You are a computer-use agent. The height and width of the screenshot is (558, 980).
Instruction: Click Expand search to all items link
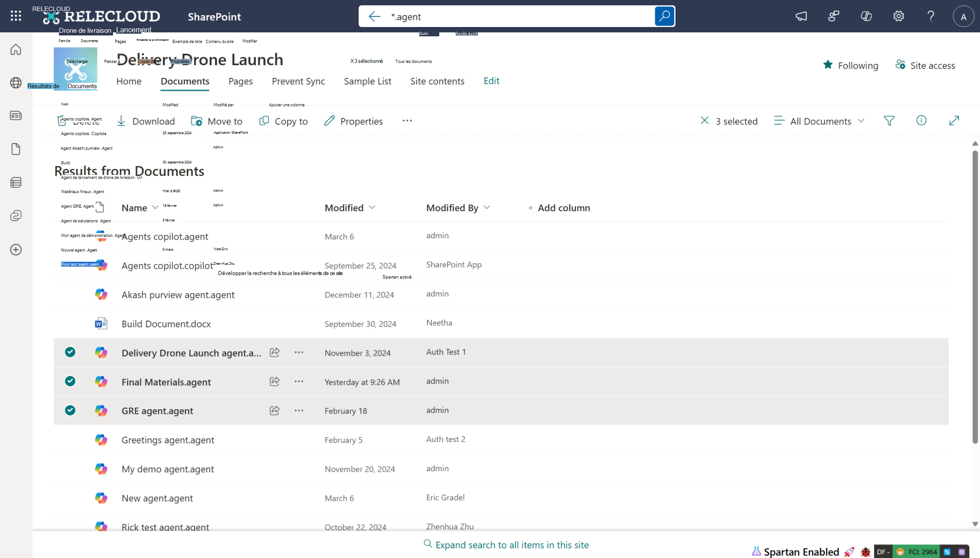511,545
